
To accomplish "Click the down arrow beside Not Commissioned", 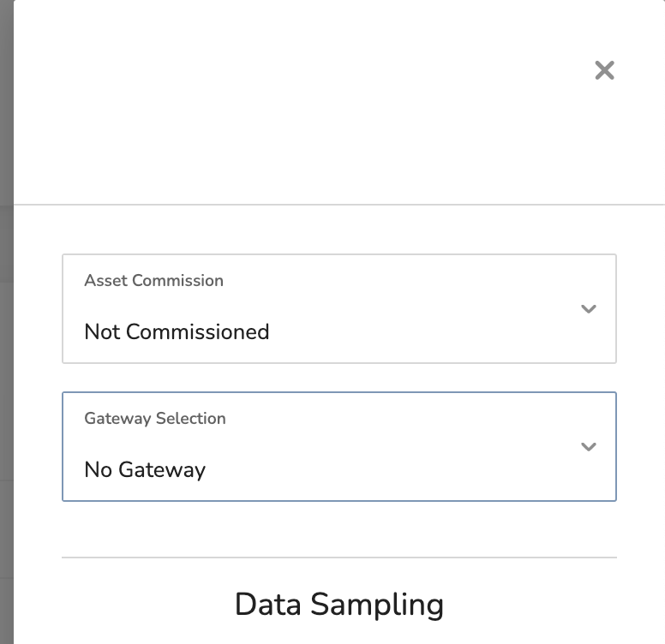I will click(x=588, y=309).
